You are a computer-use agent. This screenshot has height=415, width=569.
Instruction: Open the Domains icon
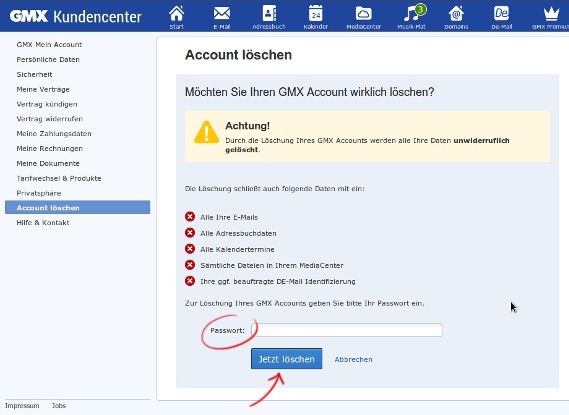[x=456, y=17]
